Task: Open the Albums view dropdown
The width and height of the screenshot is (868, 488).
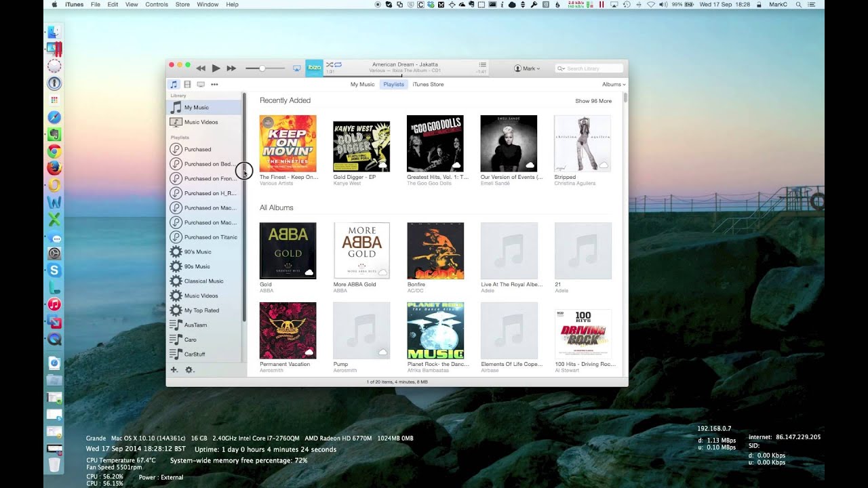Action: pyautogui.click(x=614, y=85)
